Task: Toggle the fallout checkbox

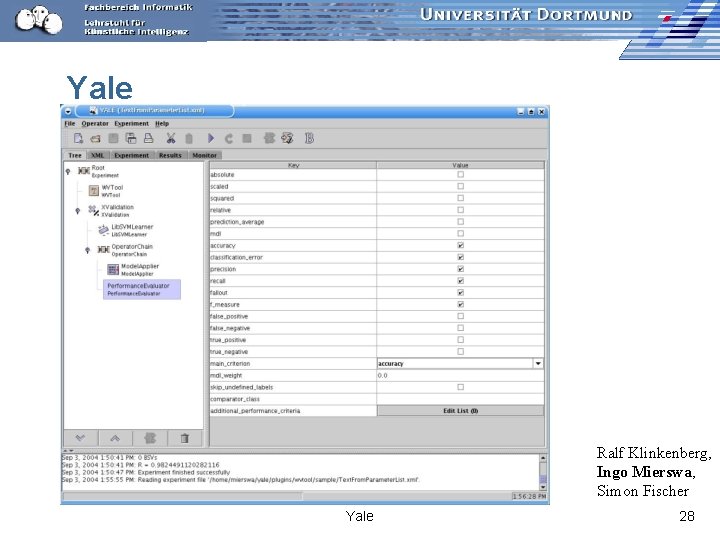Action: [461, 292]
